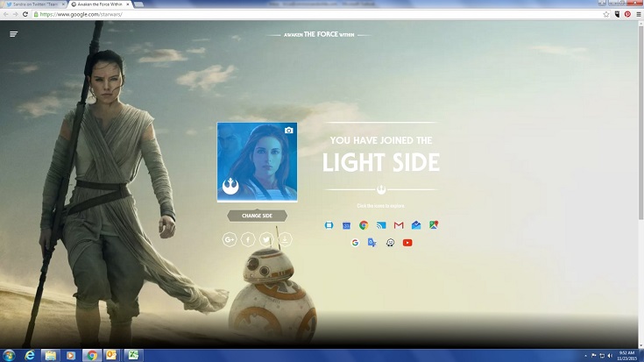The height and width of the screenshot is (362, 644).
Task: Download the image with the download arrow icon
Action: tap(285, 239)
